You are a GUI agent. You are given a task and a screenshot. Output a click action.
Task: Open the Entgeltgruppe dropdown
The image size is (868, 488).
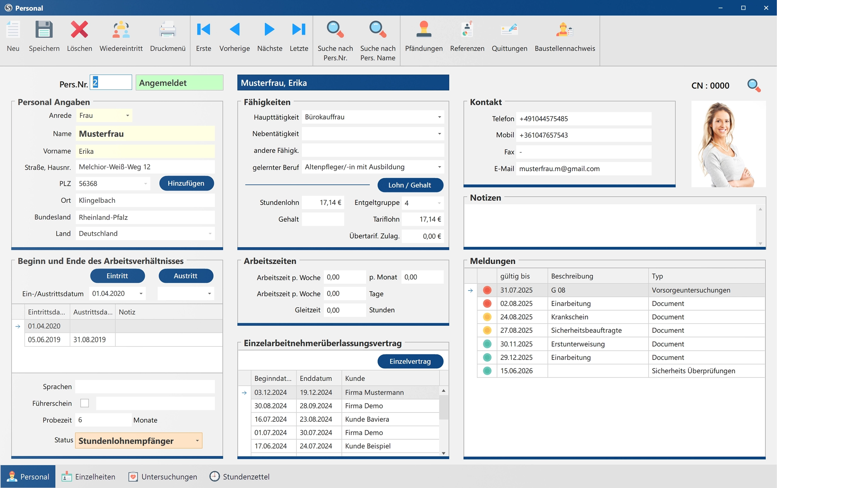click(439, 203)
